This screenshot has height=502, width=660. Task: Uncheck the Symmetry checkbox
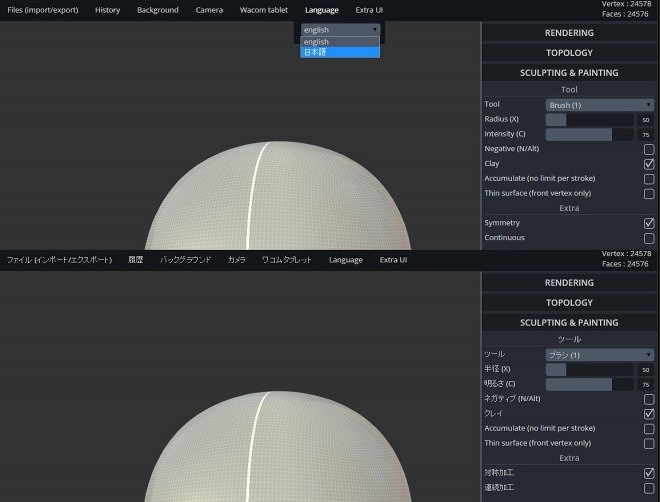click(x=649, y=223)
